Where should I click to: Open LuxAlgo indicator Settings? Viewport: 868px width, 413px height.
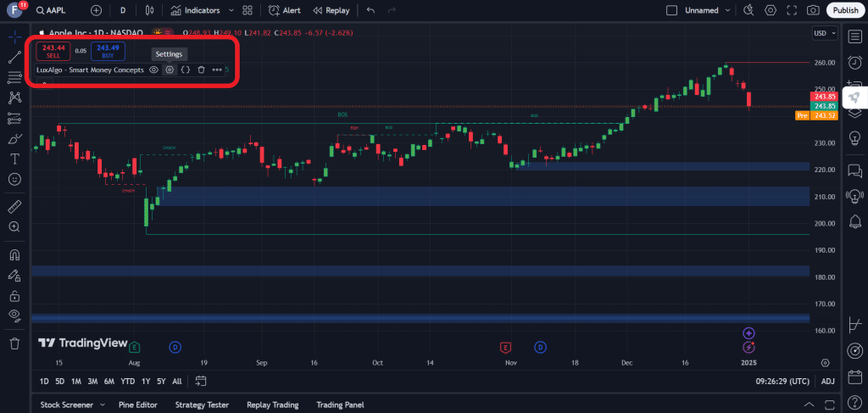pyautogui.click(x=170, y=70)
